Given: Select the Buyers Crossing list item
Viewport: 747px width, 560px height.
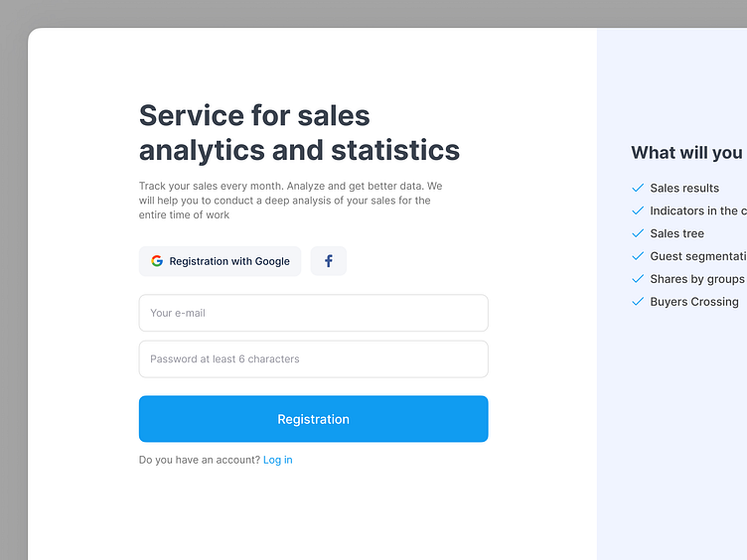Looking at the screenshot, I should pyautogui.click(x=694, y=302).
